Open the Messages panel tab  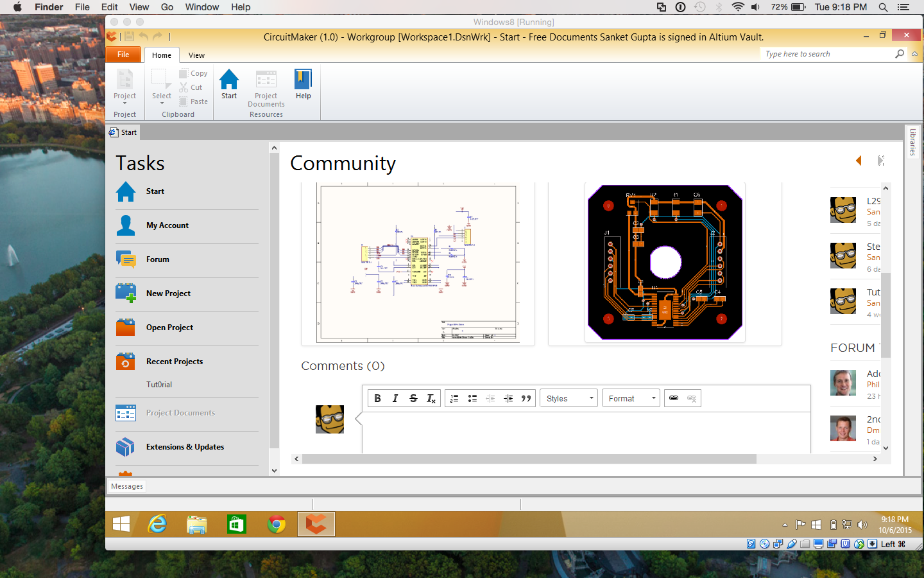[127, 486]
